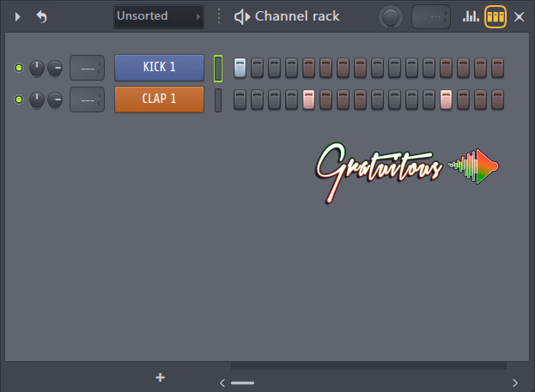Open the Unsorted channel filter dropdown

159,16
